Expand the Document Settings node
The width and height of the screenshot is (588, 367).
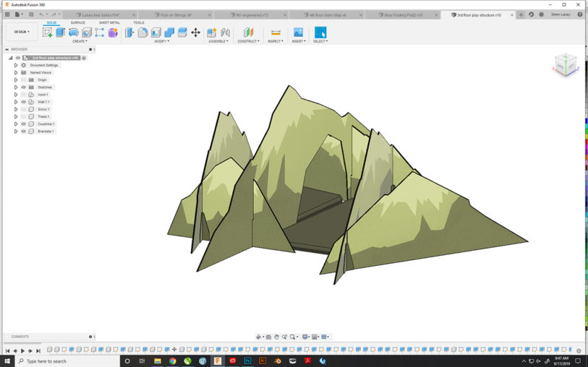16,65
